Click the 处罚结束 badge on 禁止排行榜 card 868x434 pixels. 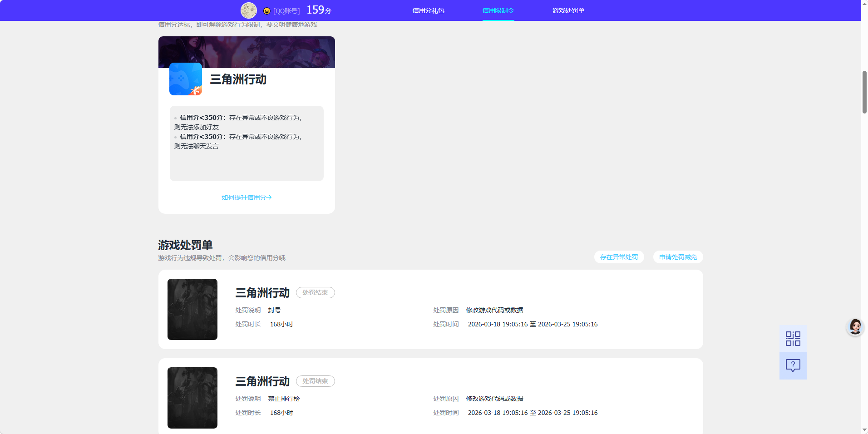pos(316,381)
